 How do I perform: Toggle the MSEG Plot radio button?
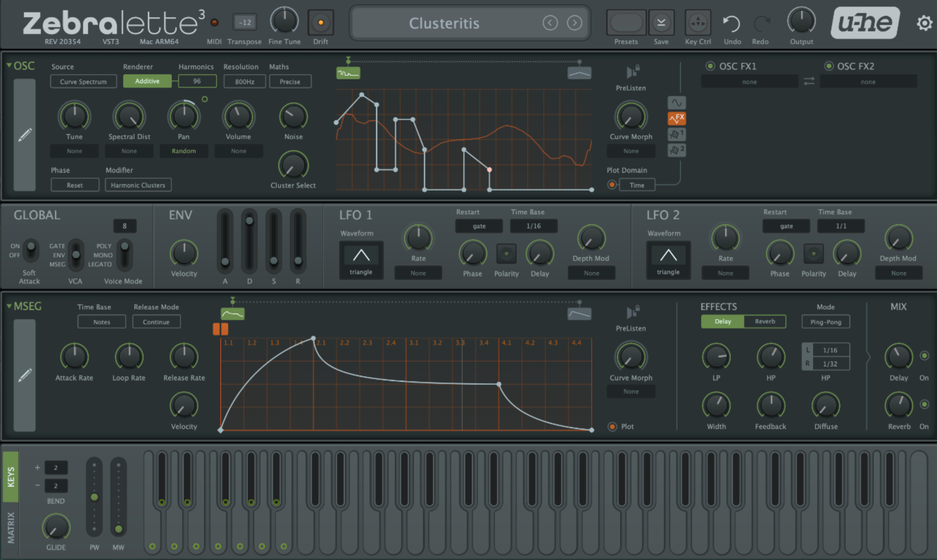coord(612,426)
